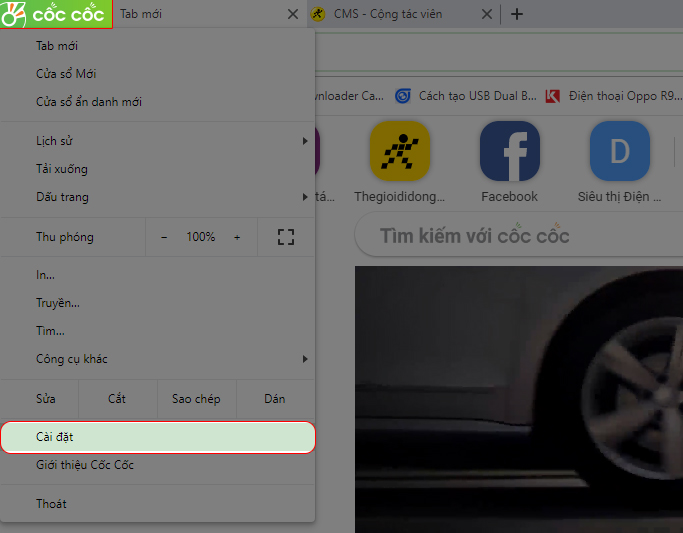Open Điện thoại Oppo R9 bookmark
The height and width of the screenshot is (533, 683).
pos(613,96)
